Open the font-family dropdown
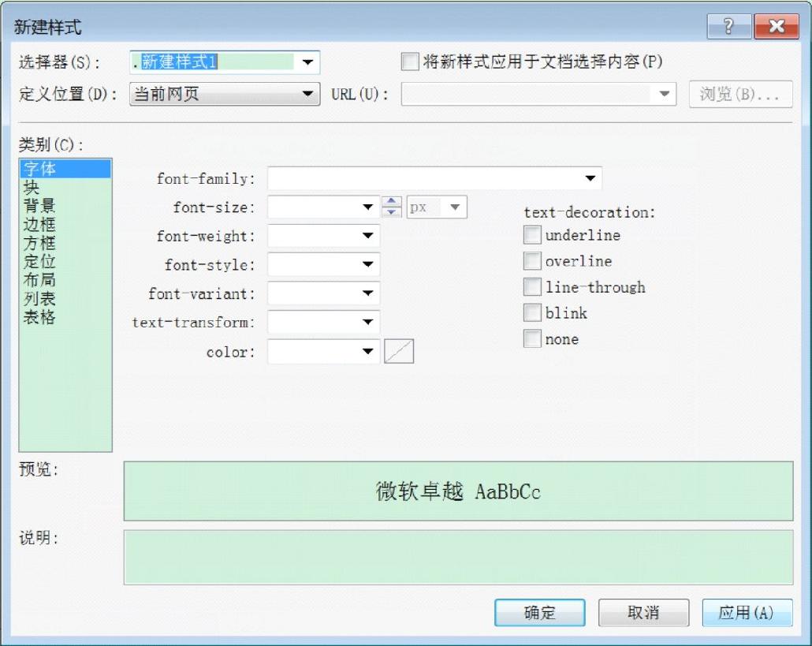The image size is (812, 646). click(x=590, y=178)
